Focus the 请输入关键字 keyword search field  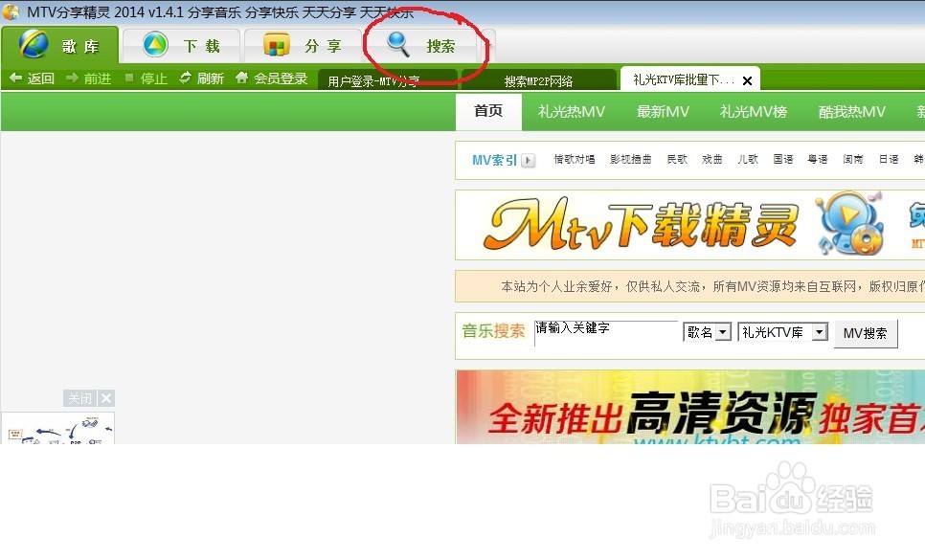pyautogui.click(x=606, y=332)
